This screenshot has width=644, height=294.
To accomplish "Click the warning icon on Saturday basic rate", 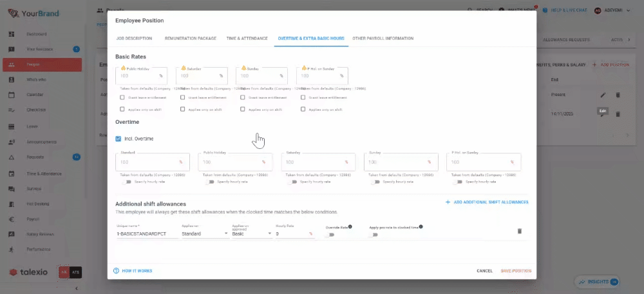I will [x=184, y=68].
